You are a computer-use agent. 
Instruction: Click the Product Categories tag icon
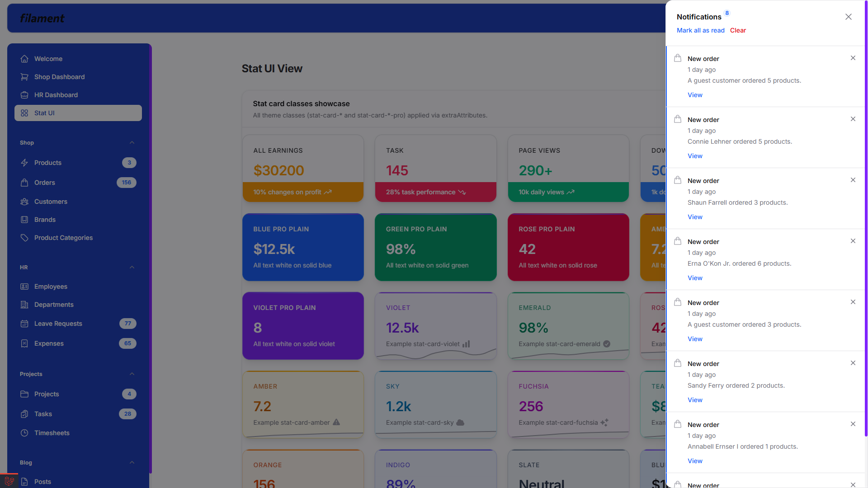coord(24,238)
